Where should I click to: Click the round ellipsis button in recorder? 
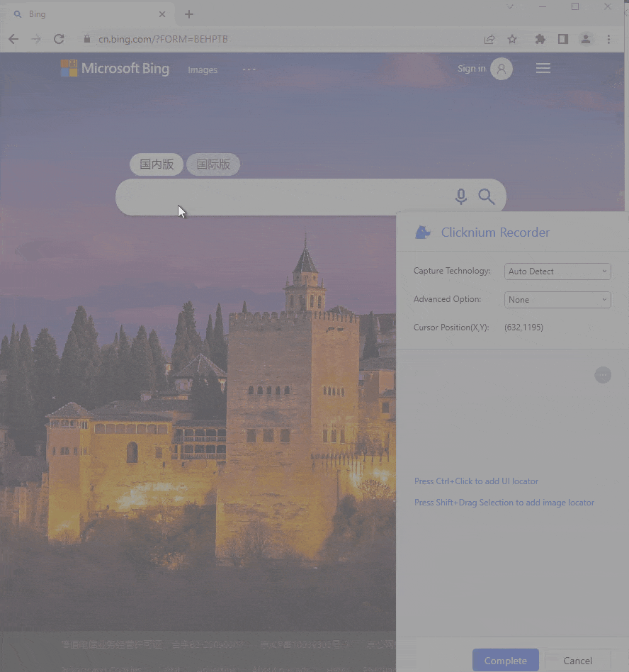[x=603, y=375]
